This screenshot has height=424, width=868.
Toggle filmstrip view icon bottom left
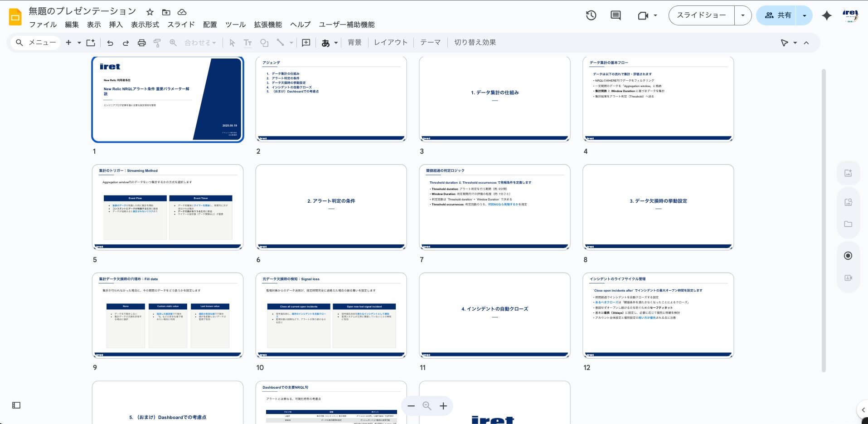(16, 405)
